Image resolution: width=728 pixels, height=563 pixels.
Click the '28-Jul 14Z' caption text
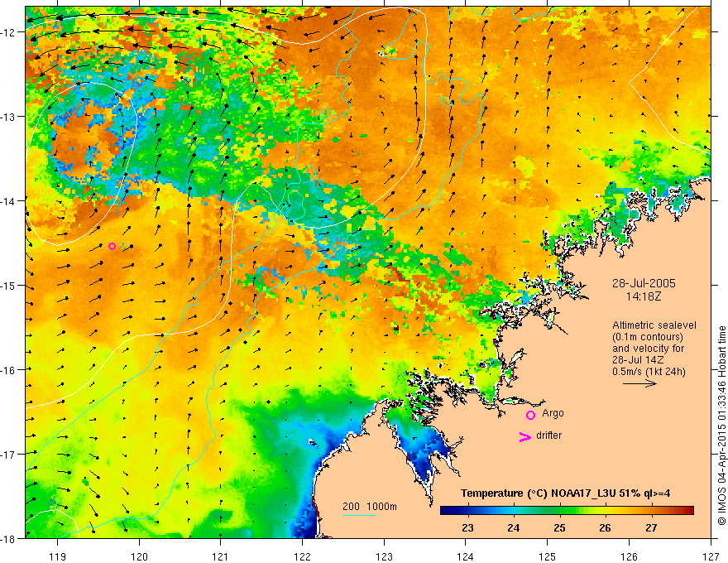pos(638,360)
